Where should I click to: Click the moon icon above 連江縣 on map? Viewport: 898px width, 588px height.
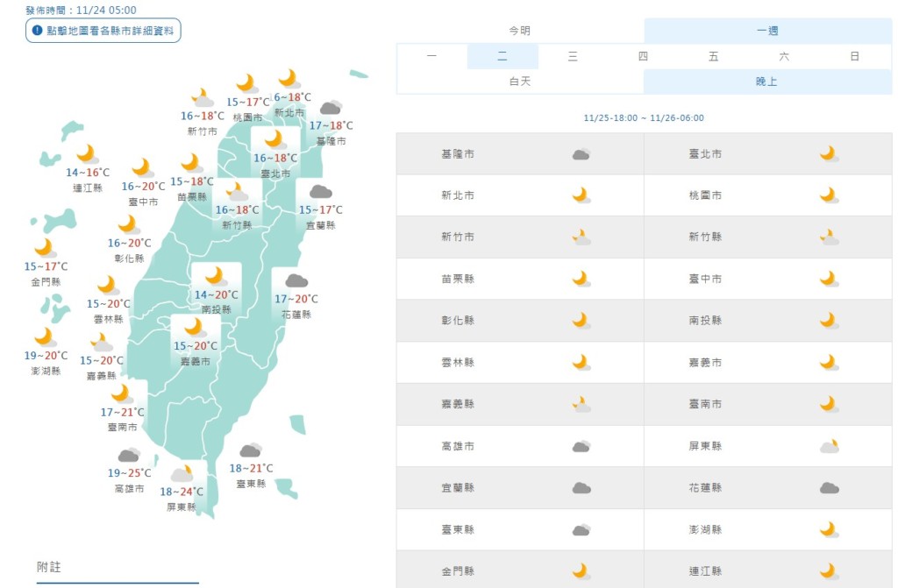click(86, 153)
